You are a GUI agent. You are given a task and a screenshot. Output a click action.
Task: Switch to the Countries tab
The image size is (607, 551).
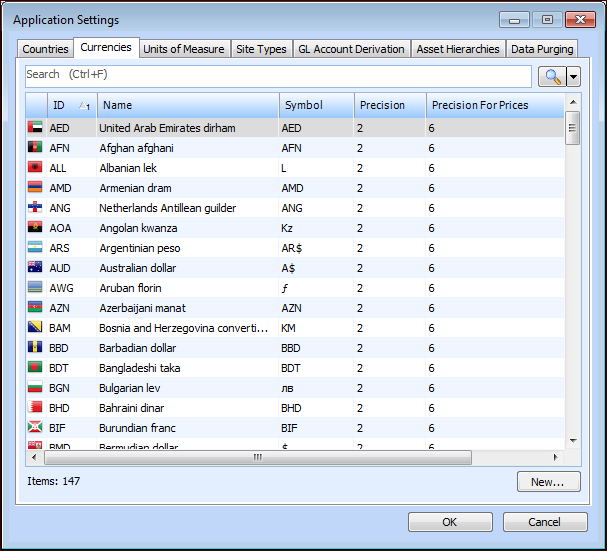coord(46,49)
